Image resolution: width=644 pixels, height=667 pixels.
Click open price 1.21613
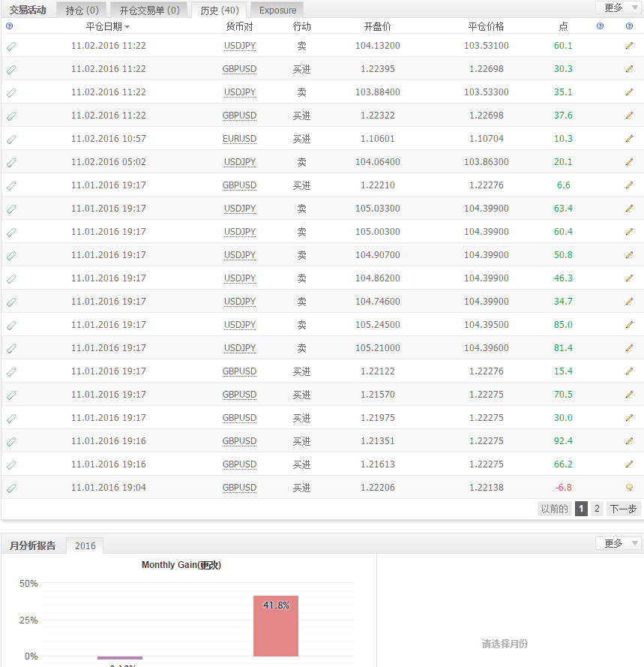(377, 464)
